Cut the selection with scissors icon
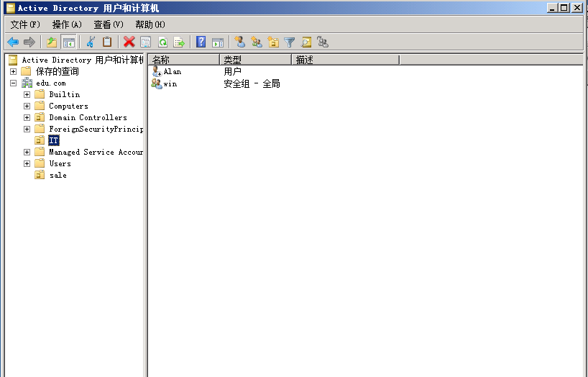588x377 pixels. pos(91,42)
